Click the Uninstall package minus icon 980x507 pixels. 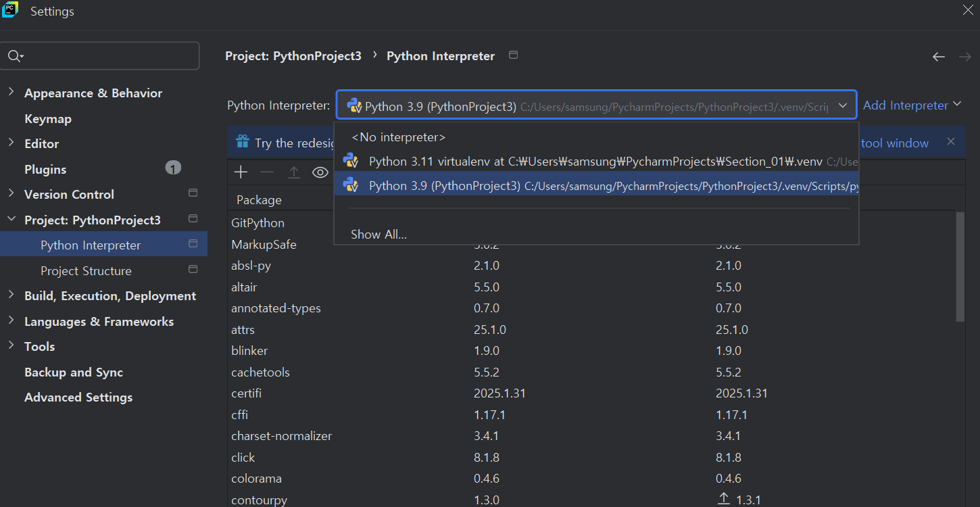(267, 172)
